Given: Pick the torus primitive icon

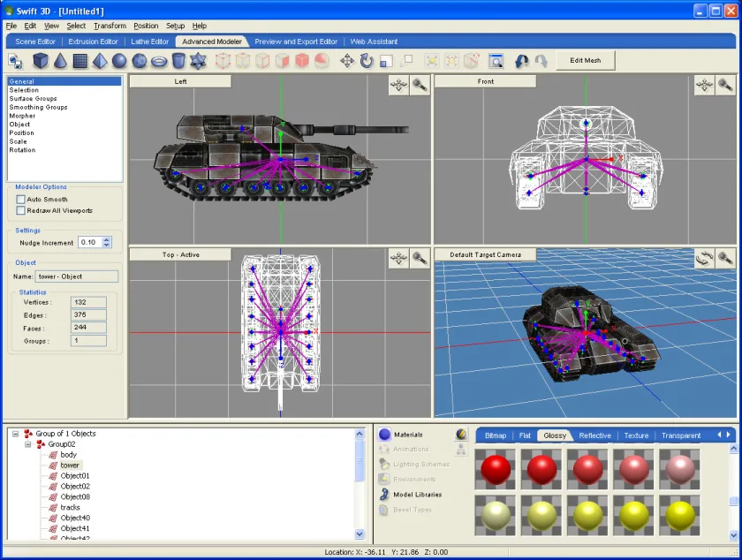Looking at the screenshot, I should click(159, 61).
